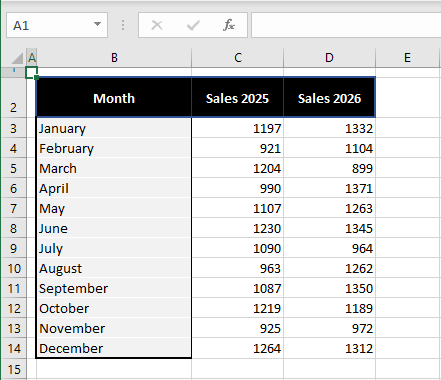Click the cell with value 1107
This screenshot has height=380, width=441.
point(238,208)
